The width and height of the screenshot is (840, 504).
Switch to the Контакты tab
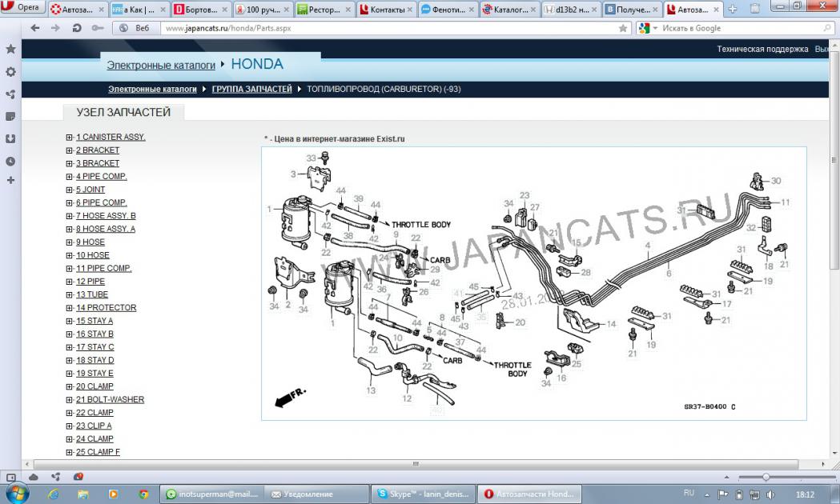click(x=386, y=10)
